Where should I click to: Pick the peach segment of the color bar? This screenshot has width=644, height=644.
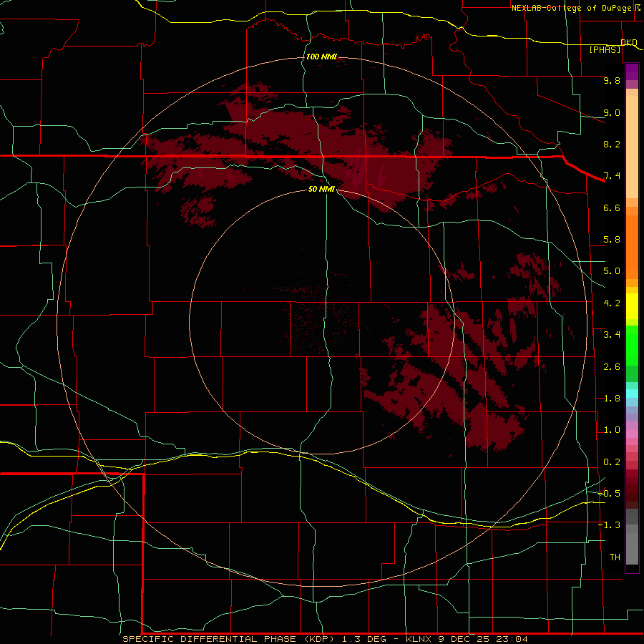click(632, 147)
